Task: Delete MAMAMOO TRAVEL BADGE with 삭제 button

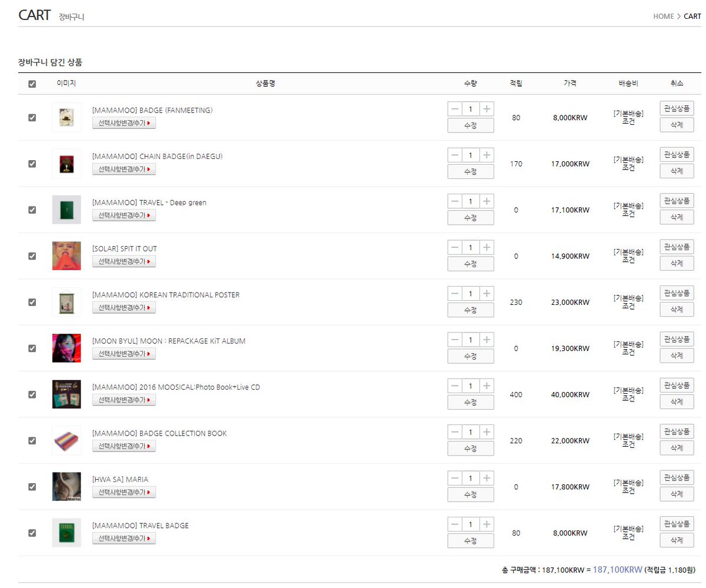Action: coord(677,540)
